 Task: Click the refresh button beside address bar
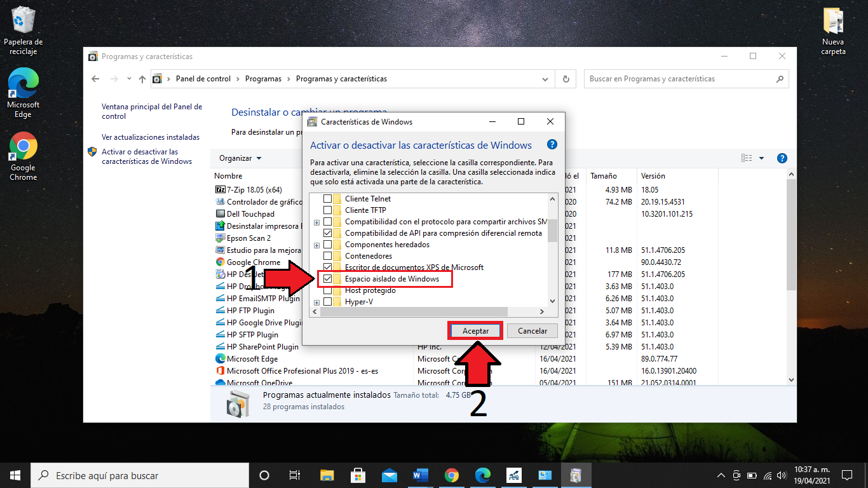point(566,79)
